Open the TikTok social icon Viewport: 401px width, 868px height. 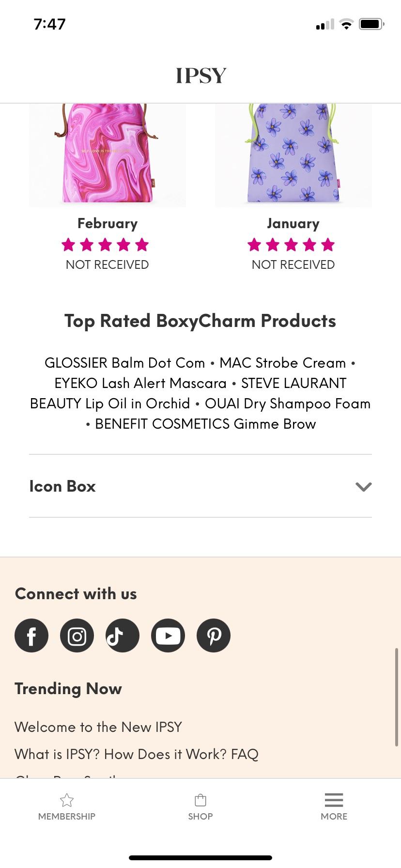(x=123, y=635)
